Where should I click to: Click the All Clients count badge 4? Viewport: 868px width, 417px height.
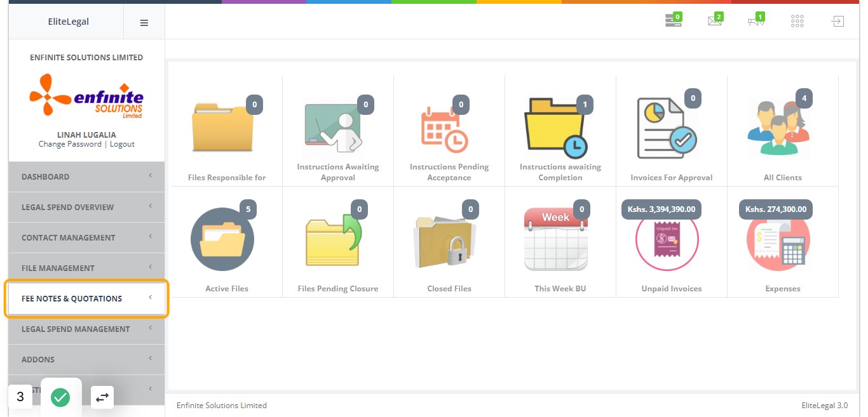coord(804,98)
